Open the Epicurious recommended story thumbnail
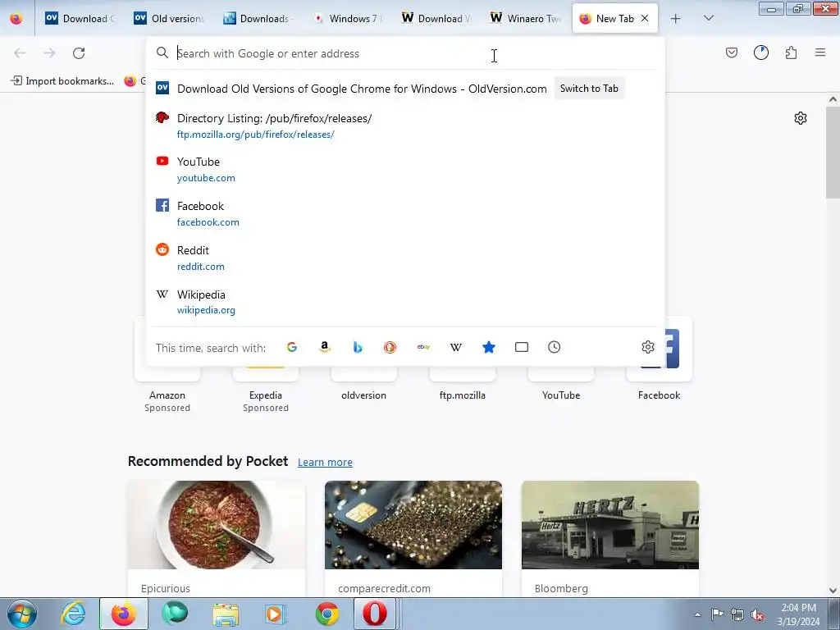The width and height of the screenshot is (840, 630). tap(217, 524)
